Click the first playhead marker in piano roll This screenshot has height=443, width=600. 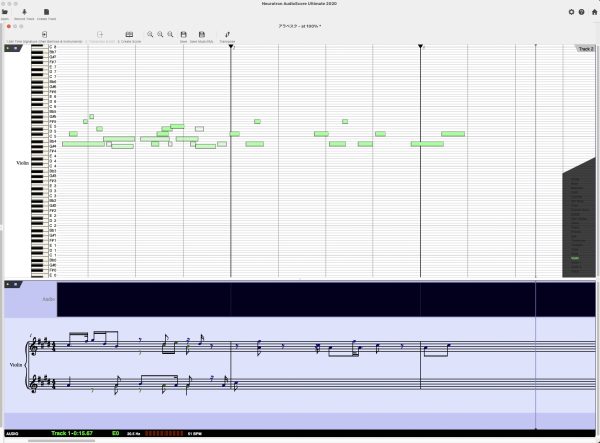(x=231, y=47)
